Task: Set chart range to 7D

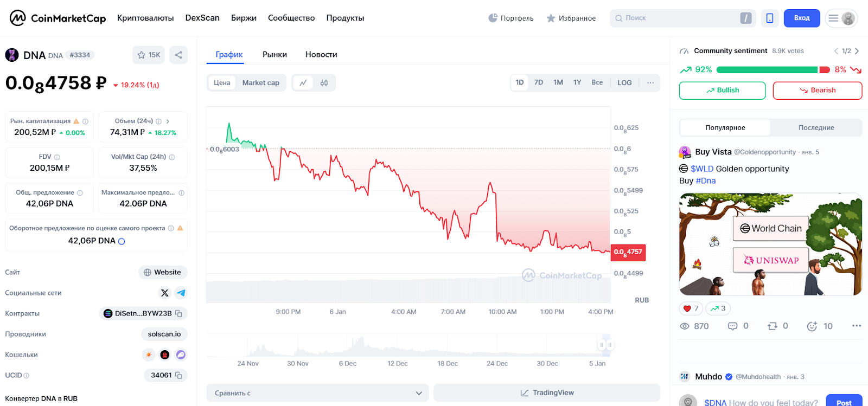Action: [x=539, y=82]
